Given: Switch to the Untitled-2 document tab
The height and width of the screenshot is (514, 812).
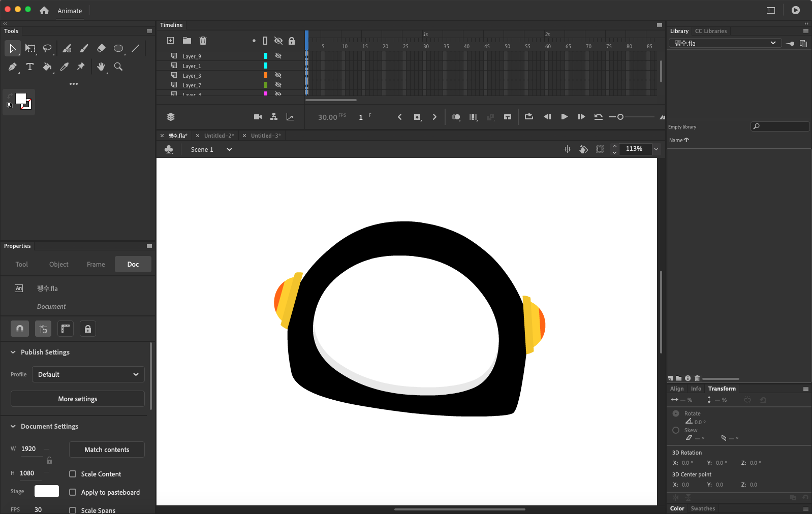Looking at the screenshot, I should tap(219, 136).
